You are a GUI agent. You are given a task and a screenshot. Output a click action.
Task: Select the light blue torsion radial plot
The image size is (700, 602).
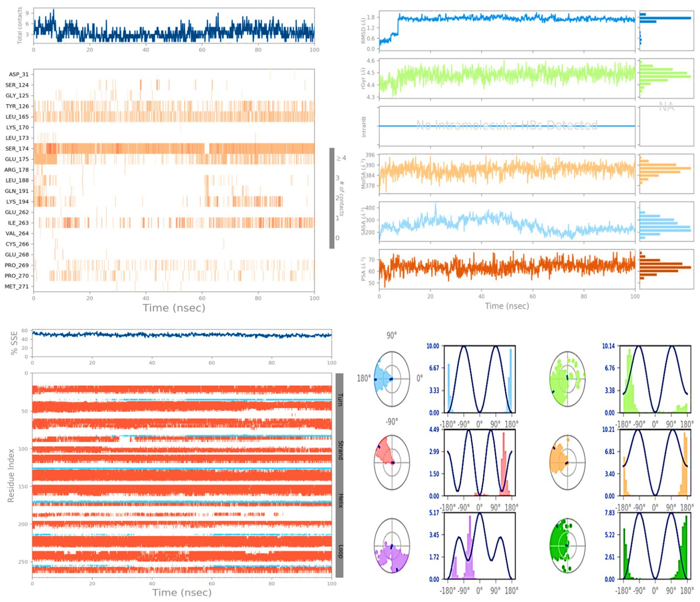coord(392,379)
